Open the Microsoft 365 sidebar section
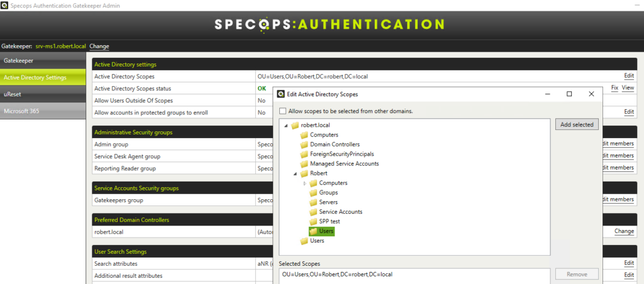Screen dimensions: 644x284 point(43,111)
